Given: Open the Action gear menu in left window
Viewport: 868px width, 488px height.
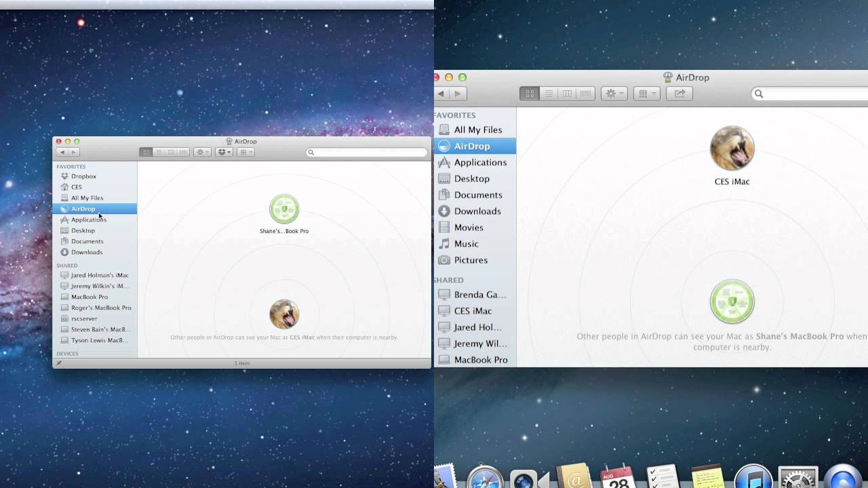Looking at the screenshot, I should tap(202, 152).
